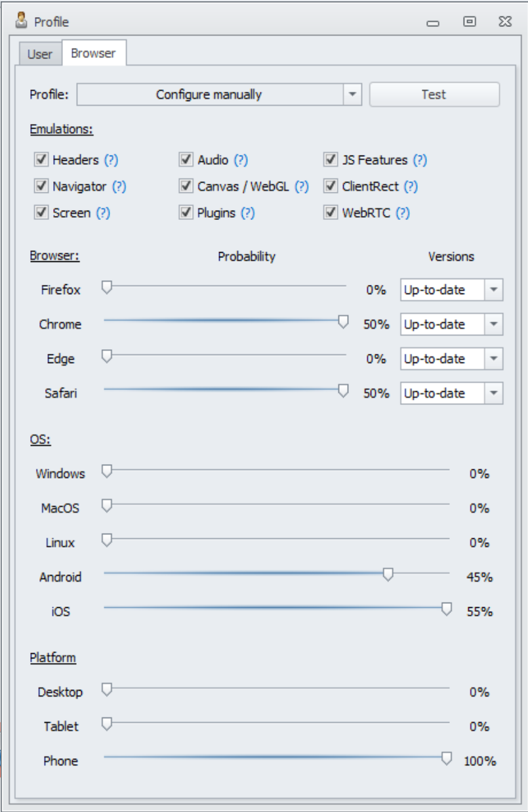Screen dimensions: 528x812
Task: Uncheck the Headers emulation checkbox
Action: pos(42,160)
